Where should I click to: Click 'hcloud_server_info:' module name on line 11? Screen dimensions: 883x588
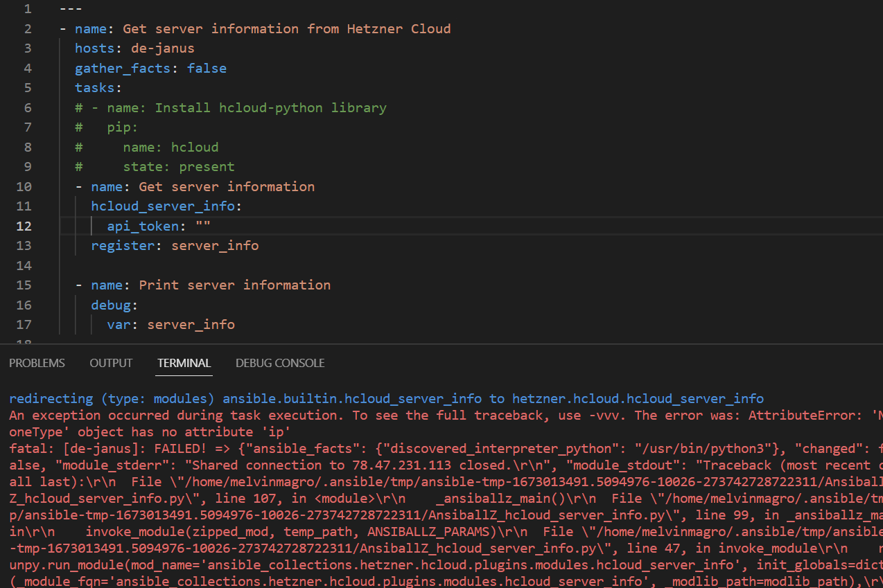167,206
